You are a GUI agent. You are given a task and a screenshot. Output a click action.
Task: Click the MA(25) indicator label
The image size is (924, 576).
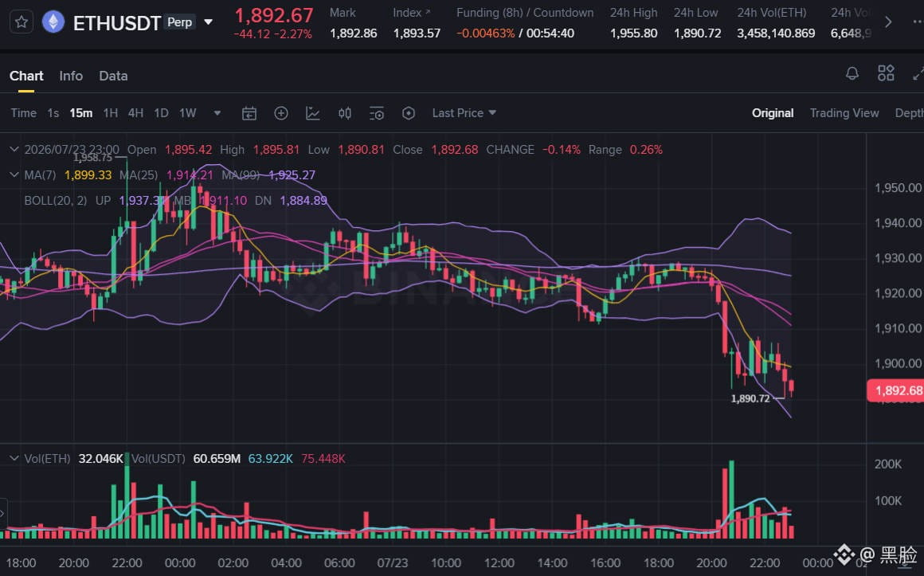click(138, 175)
